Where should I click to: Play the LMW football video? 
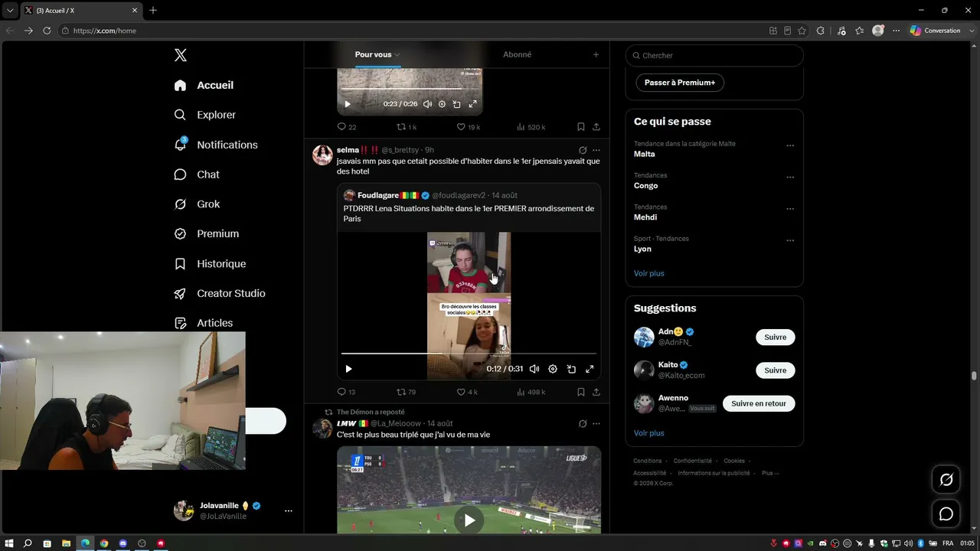pos(469,520)
